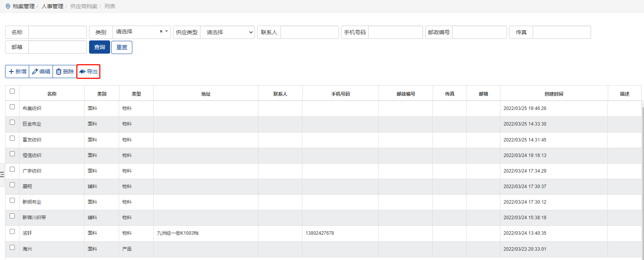The height and width of the screenshot is (260, 644).
Task: Click the 手机号码 filter input field
Action: pos(395,32)
